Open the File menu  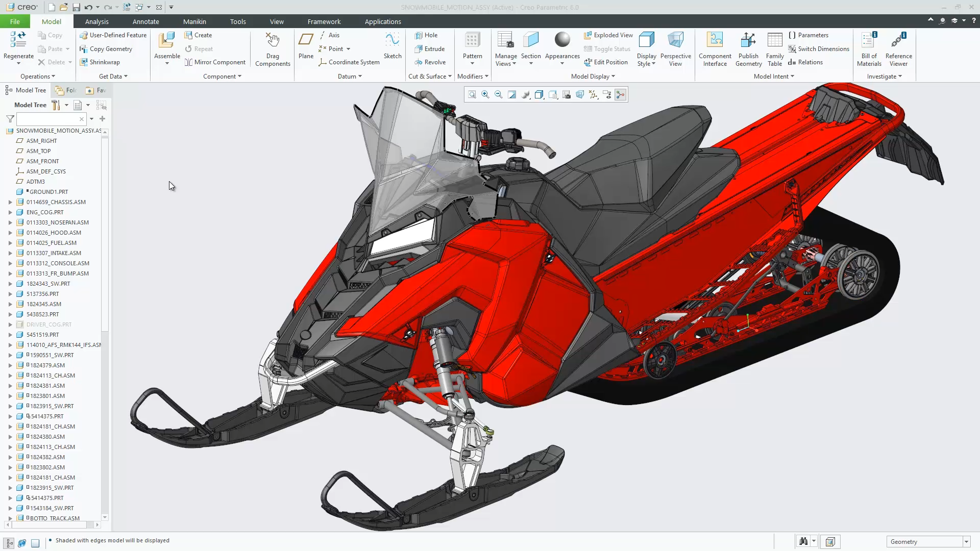[15, 21]
